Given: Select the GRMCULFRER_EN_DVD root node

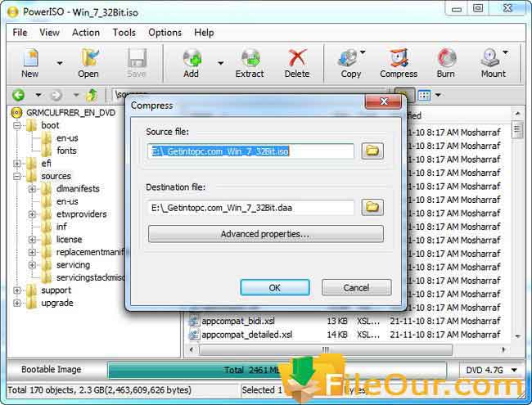Looking at the screenshot, I should [x=70, y=113].
